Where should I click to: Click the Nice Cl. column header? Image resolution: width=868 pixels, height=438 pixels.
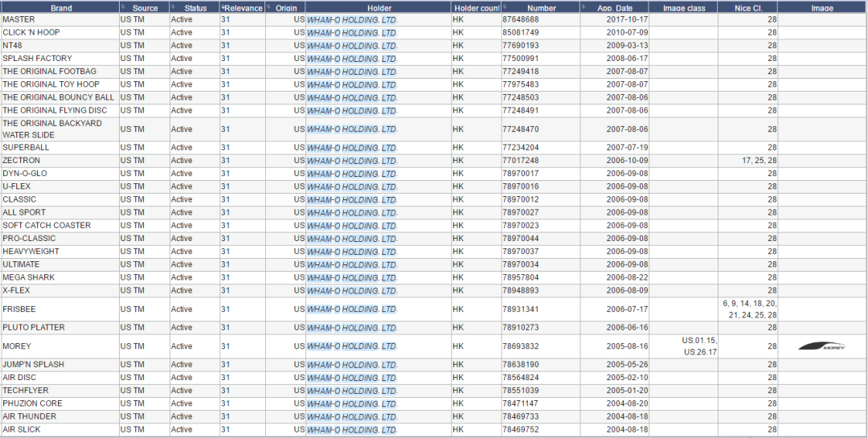tap(748, 7)
